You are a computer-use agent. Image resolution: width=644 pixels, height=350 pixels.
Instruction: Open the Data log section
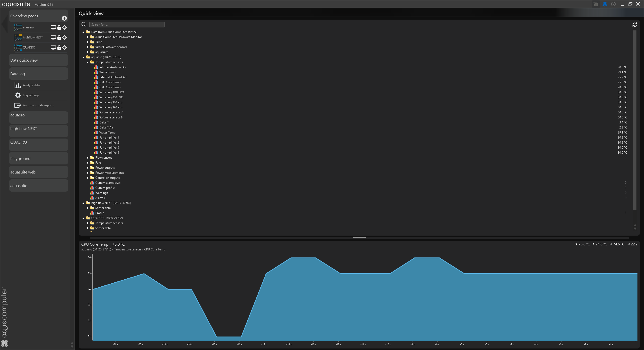click(x=38, y=74)
